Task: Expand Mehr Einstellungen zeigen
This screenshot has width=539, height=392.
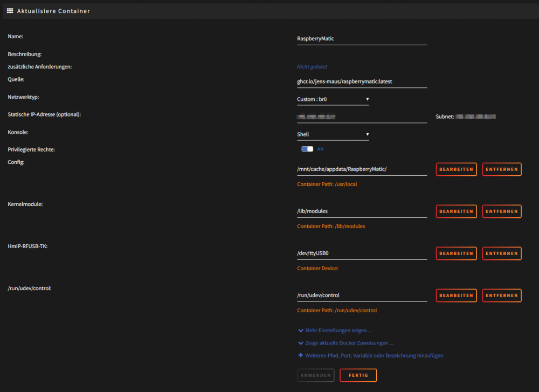Action: tap(338, 331)
